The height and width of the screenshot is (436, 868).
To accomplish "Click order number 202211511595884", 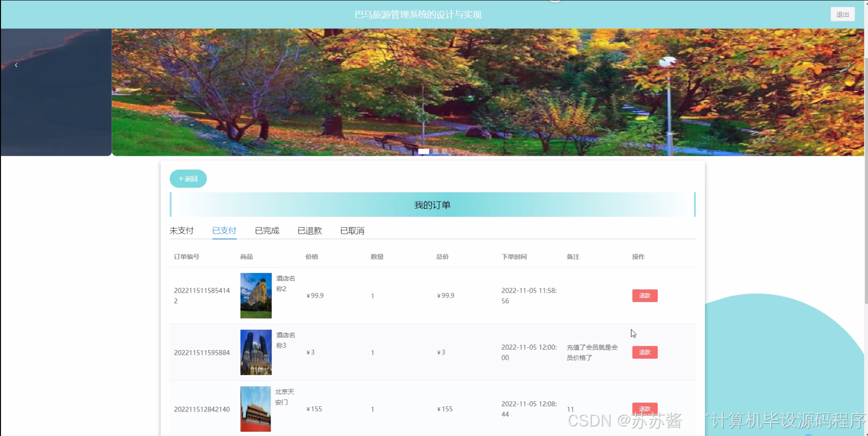I will coord(202,353).
